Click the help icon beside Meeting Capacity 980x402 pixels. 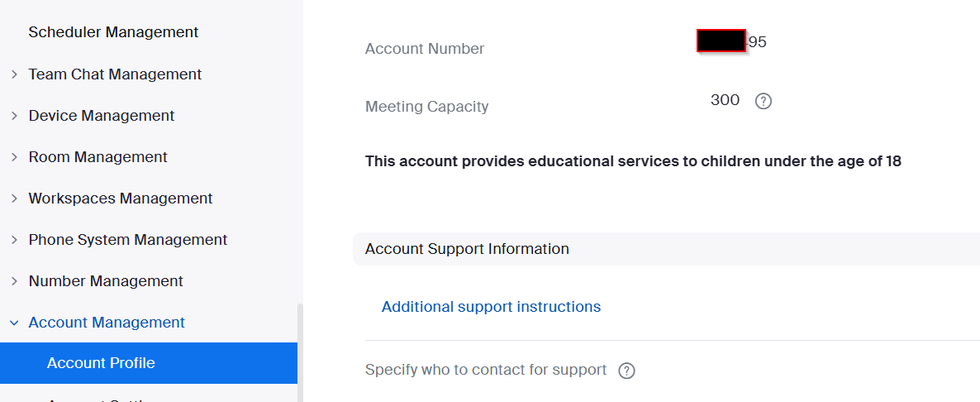tap(764, 102)
